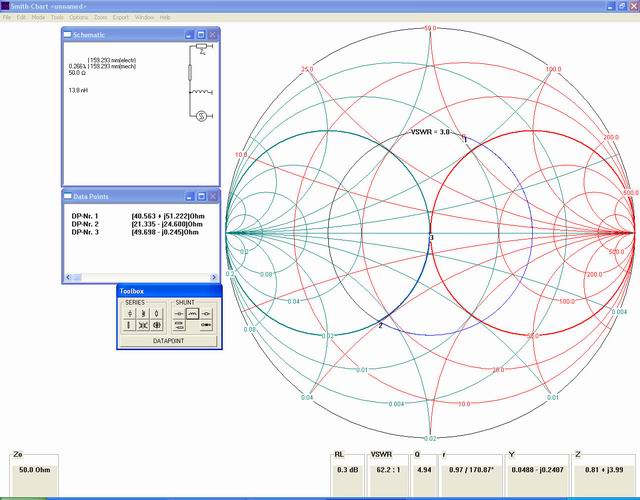Click the Data Points horizontal scrollbar thumb

(x=77, y=278)
